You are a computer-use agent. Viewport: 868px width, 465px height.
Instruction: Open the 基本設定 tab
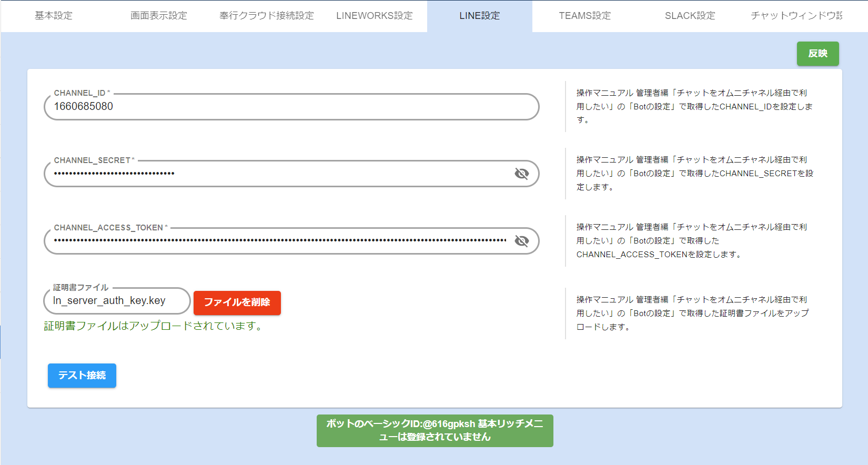tap(54, 16)
